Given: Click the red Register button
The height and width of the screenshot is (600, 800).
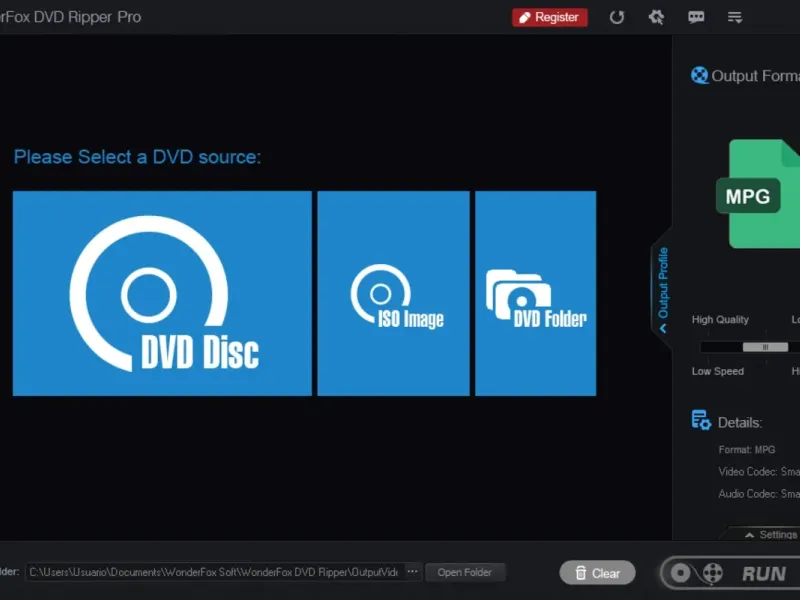Looking at the screenshot, I should tap(549, 17).
